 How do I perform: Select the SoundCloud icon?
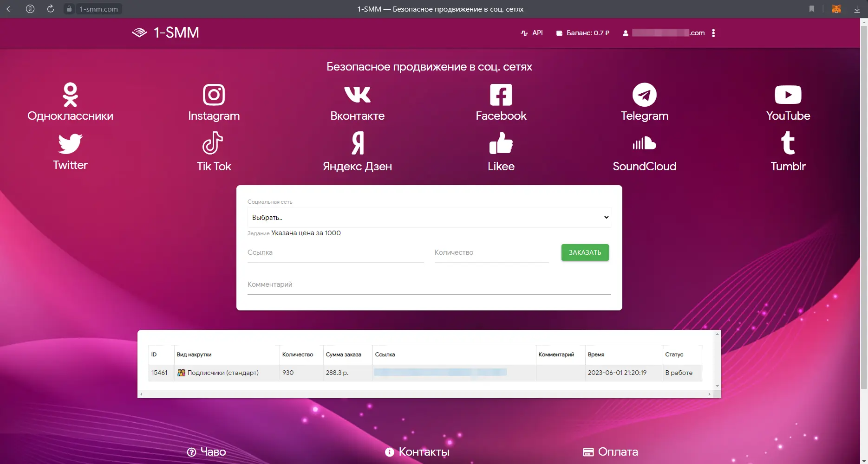644,143
